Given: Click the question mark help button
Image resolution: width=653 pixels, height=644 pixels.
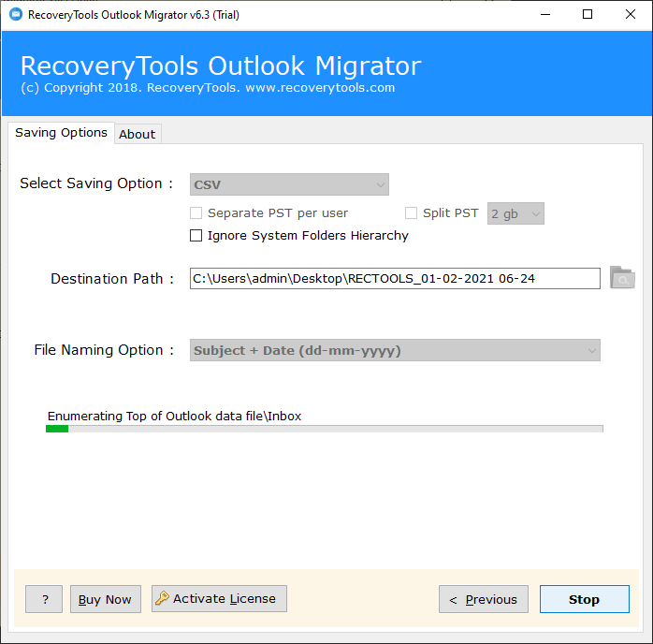Looking at the screenshot, I should pyautogui.click(x=44, y=599).
